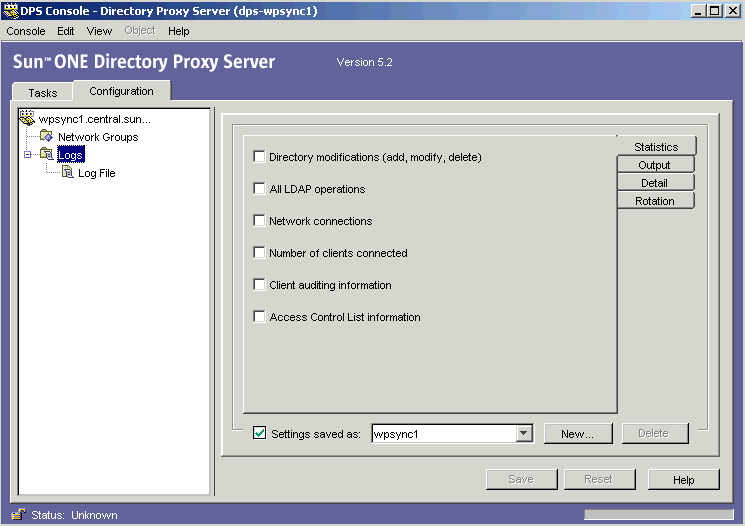
Task: Toggle Access Control List information
Action: (259, 316)
